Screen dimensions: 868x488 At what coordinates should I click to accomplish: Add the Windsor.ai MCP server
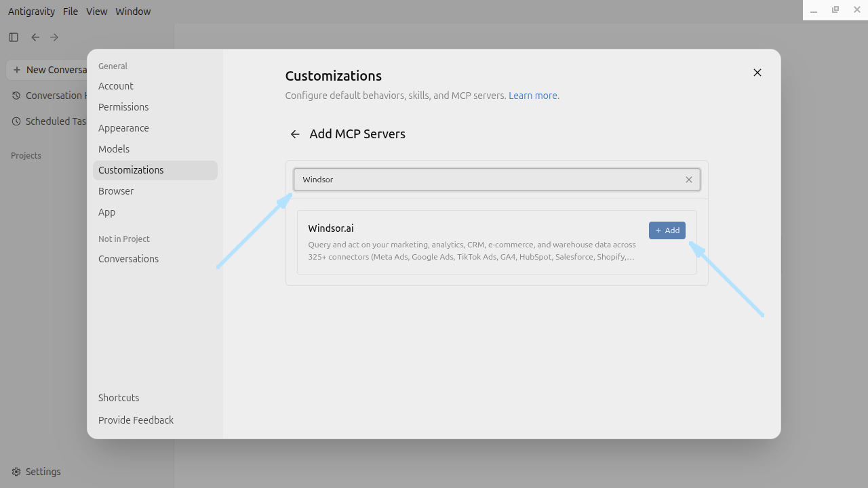(667, 230)
